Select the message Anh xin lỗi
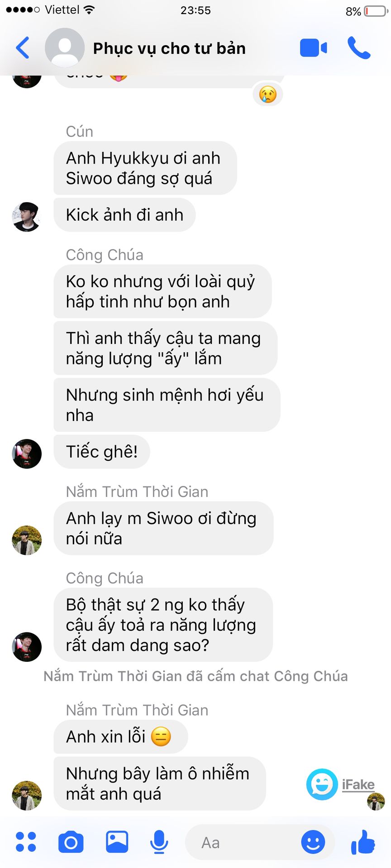The height and width of the screenshot is (868, 391). click(x=120, y=736)
